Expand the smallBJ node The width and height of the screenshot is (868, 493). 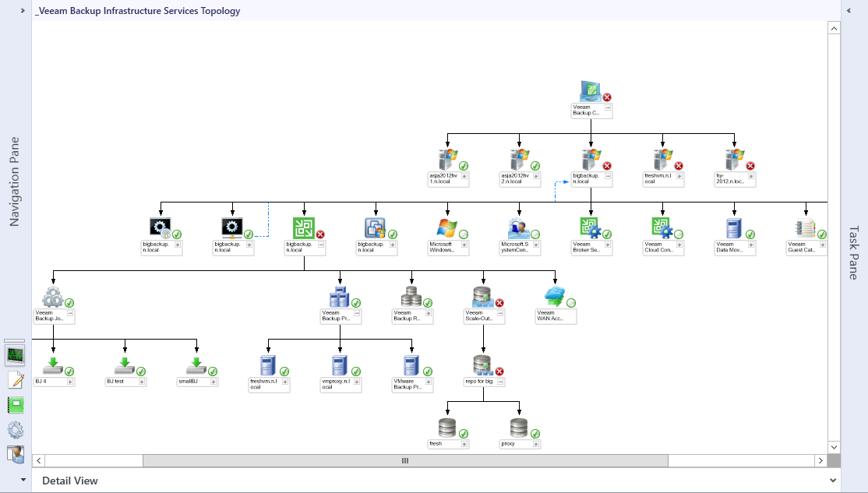pyautogui.click(x=213, y=382)
